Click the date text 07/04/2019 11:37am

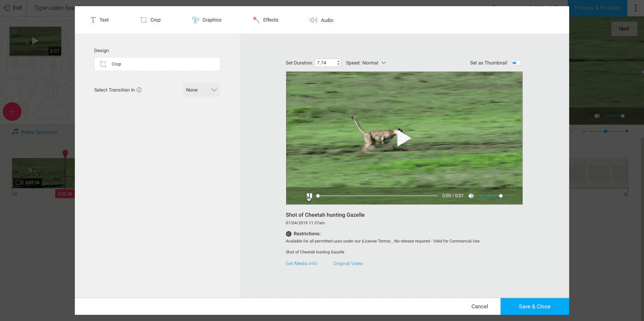[x=305, y=223]
